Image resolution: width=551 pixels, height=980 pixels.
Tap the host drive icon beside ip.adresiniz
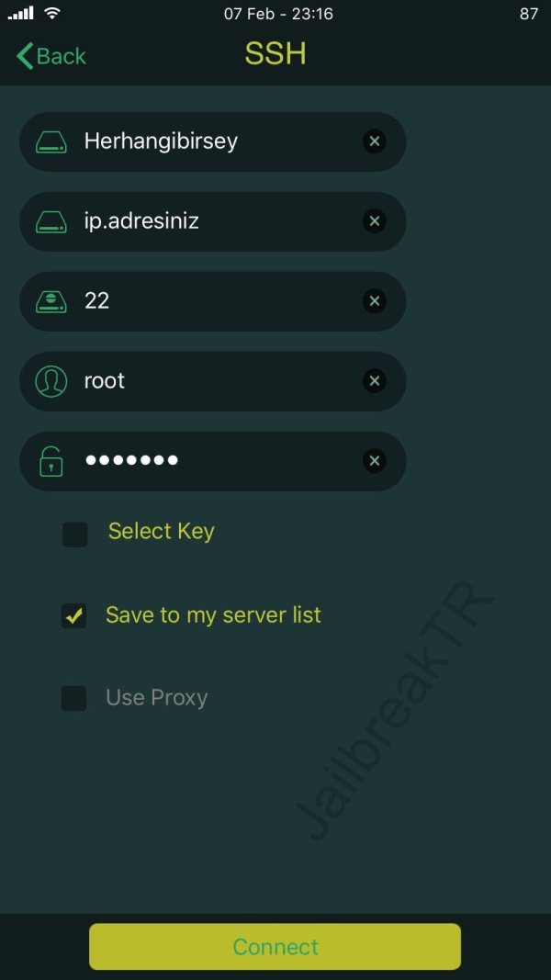pos(51,221)
